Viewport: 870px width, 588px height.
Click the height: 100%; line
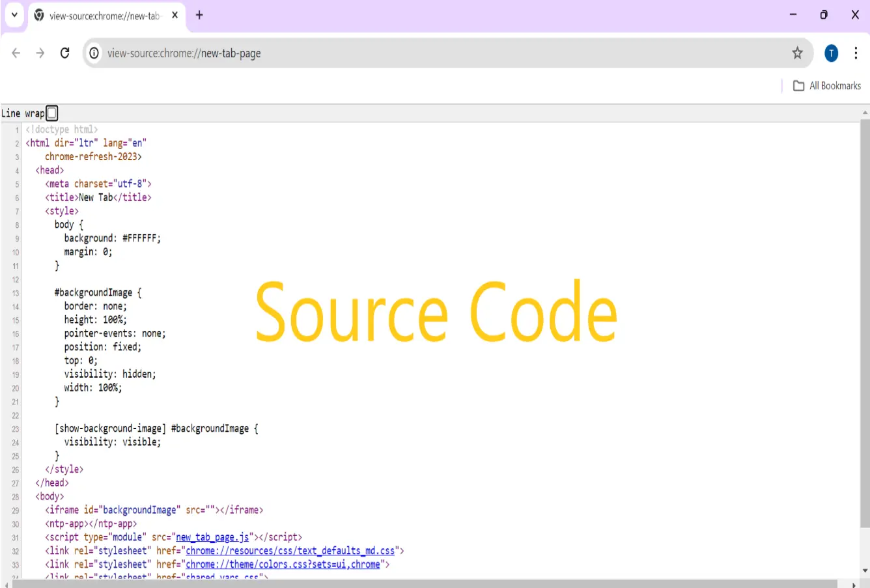(95, 320)
